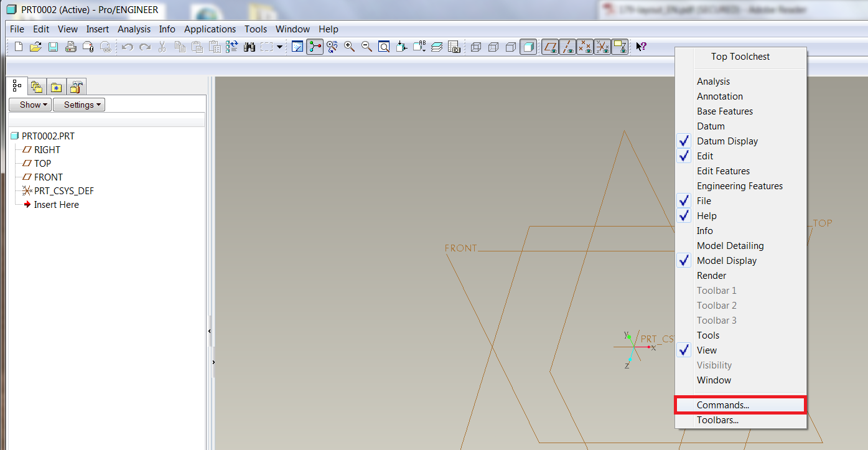Select TOP datum plane in tree
Screen dimensions: 868x450
[37, 164]
